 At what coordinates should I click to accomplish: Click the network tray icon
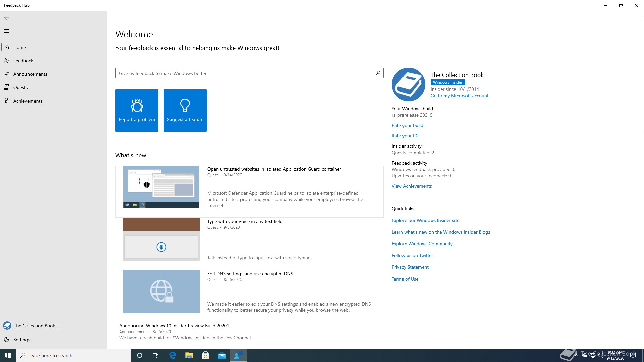(x=593, y=355)
